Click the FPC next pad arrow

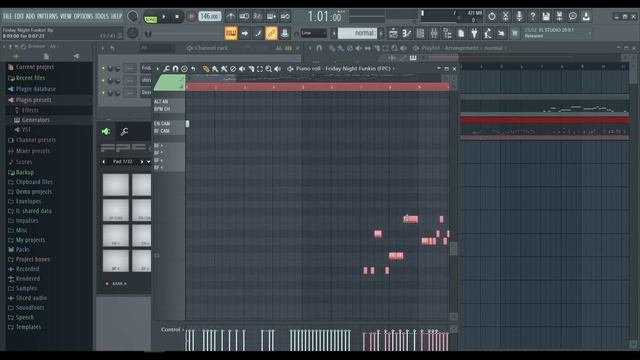142,162
